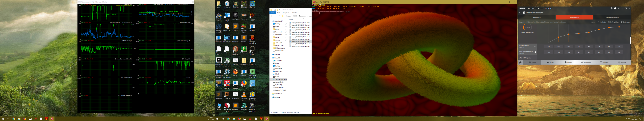Image resolution: width=644 pixels, height=121 pixels.
Task: Launch the Firefox desktop shortcut
Action: pos(244,84)
